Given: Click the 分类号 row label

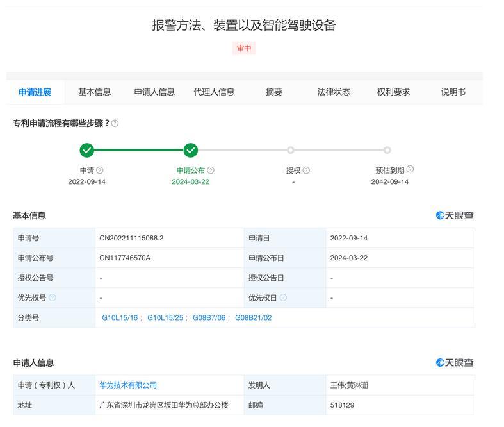Looking at the screenshot, I should (28, 318).
